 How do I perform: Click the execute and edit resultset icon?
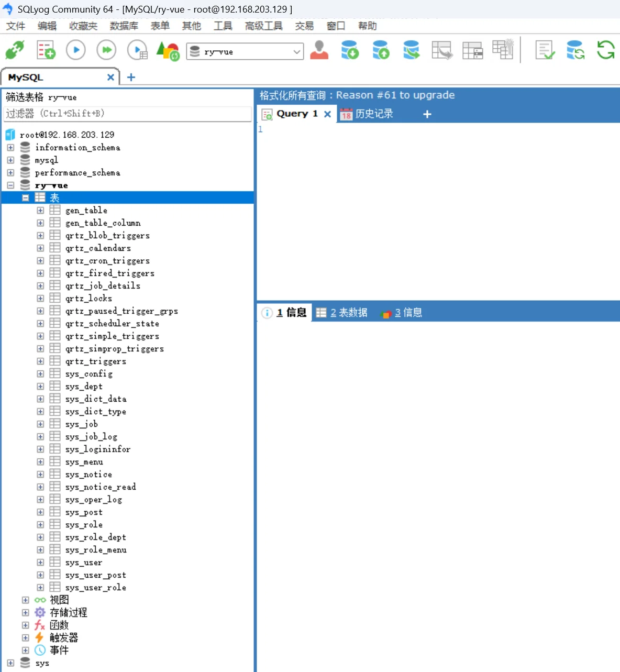(138, 50)
